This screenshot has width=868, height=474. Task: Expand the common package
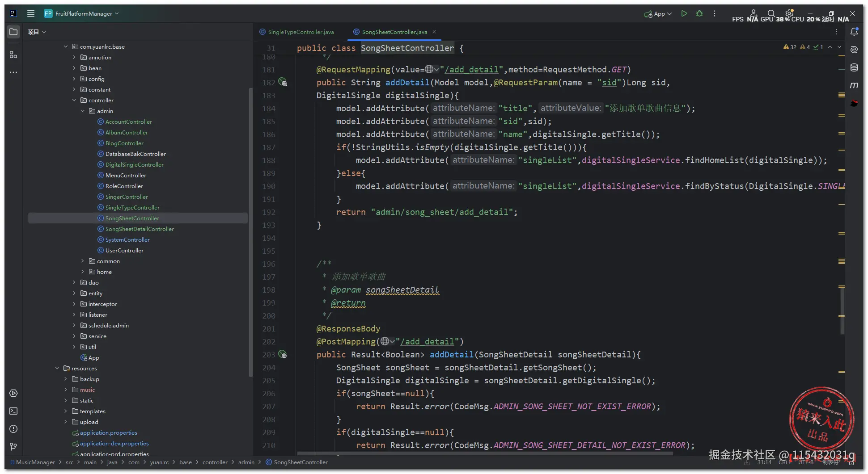click(x=83, y=261)
